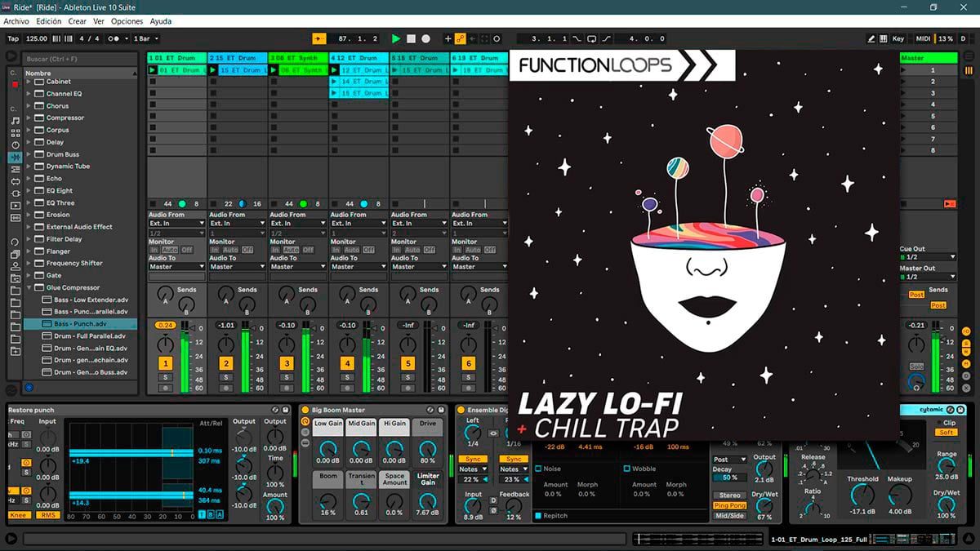This screenshot has height=551, width=980.
Task: Open the Plug-ins browser category
Action: (x=15, y=193)
